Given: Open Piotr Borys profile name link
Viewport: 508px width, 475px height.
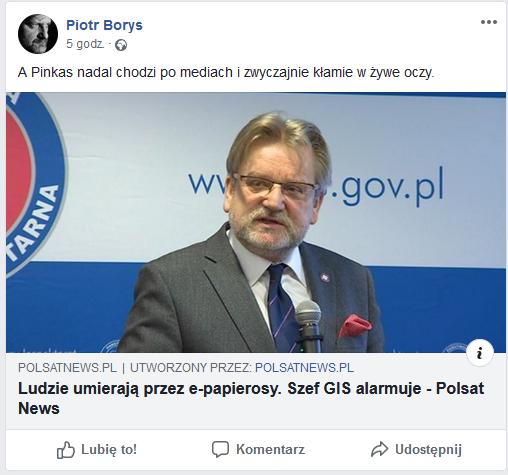Looking at the screenshot, I should 104,25.
